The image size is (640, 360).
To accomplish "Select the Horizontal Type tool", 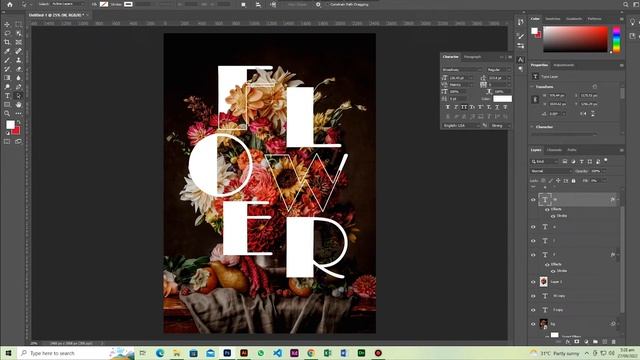I will pos(7,96).
